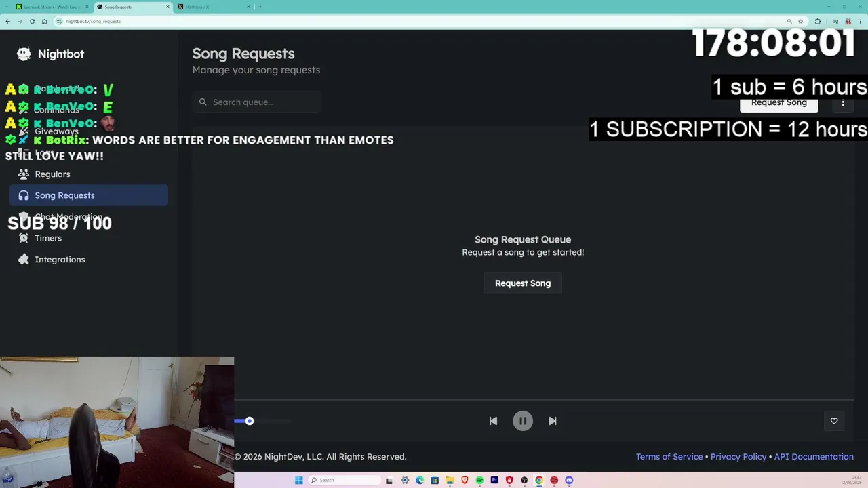Screen dimensions: 868x488
Task: Open the Windows Start menu
Action: point(299,480)
